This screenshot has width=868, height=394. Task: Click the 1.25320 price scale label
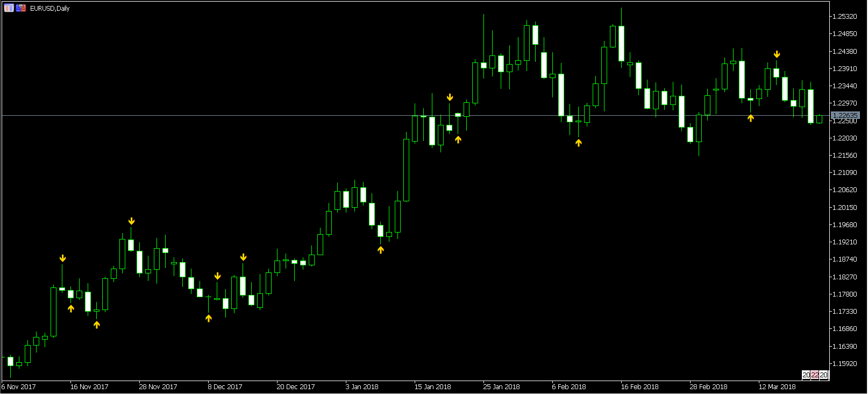pos(844,17)
